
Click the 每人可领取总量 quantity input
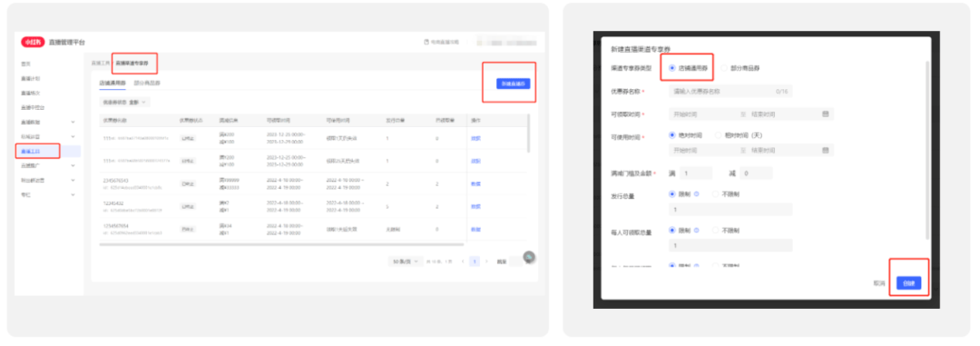point(730,245)
